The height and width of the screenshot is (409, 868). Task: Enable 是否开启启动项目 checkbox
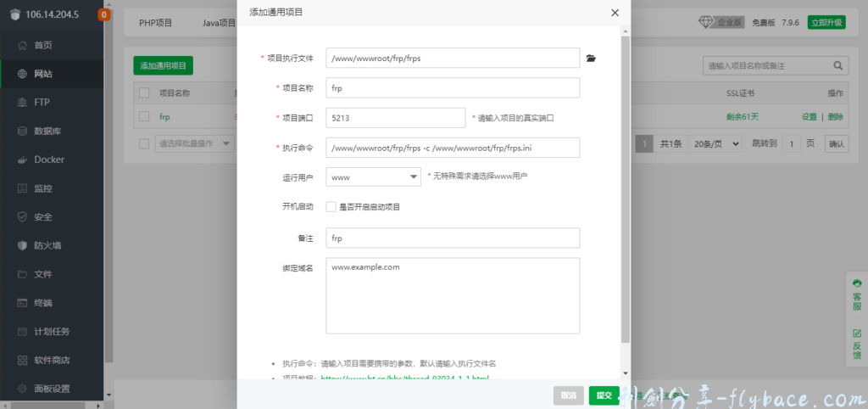click(x=331, y=207)
